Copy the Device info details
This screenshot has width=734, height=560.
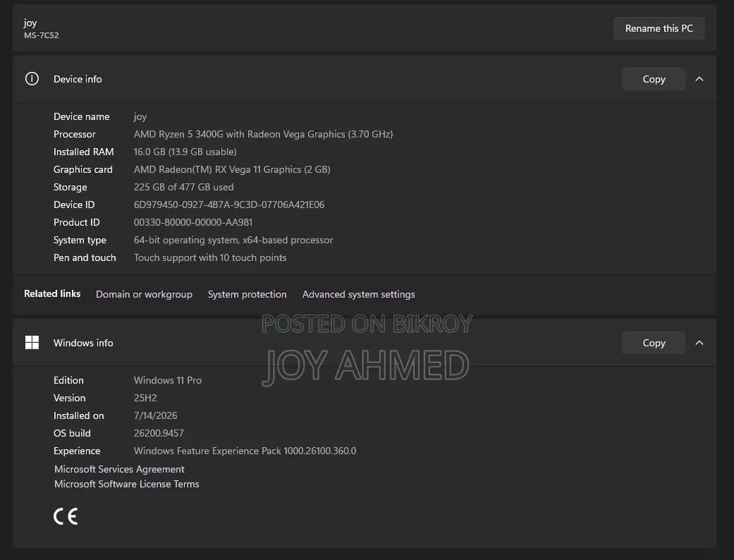(x=654, y=79)
